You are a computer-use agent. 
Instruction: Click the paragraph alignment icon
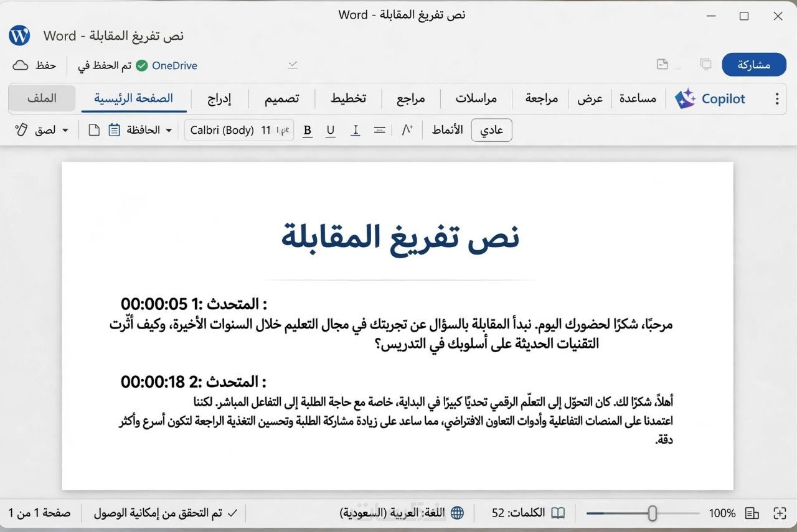pyautogui.click(x=379, y=130)
